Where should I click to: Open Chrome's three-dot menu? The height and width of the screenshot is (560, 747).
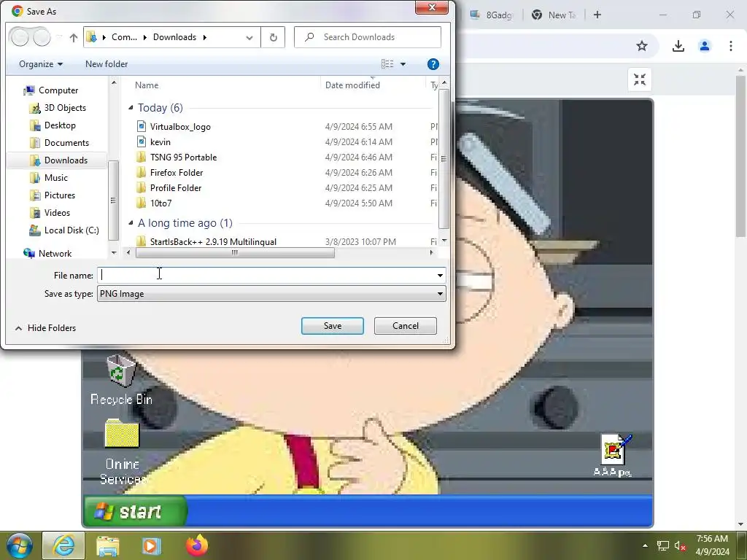[x=730, y=46]
